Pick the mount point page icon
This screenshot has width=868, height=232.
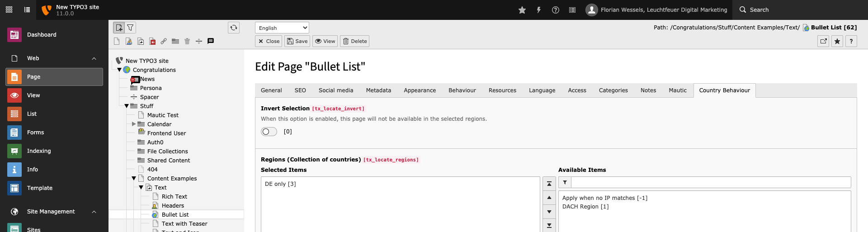[152, 41]
